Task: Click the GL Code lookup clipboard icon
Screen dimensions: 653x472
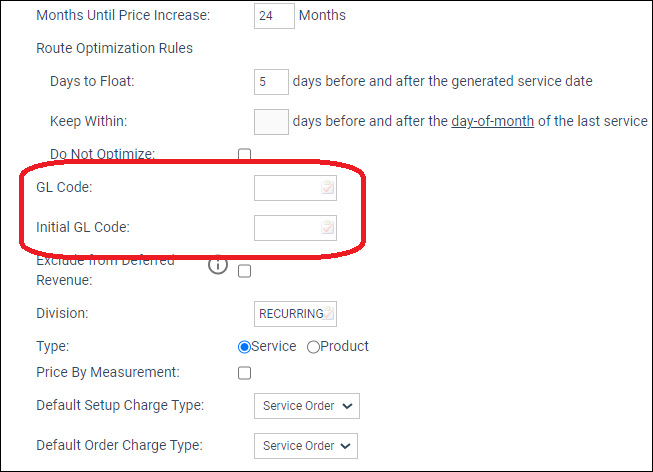Action: click(x=327, y=188)
